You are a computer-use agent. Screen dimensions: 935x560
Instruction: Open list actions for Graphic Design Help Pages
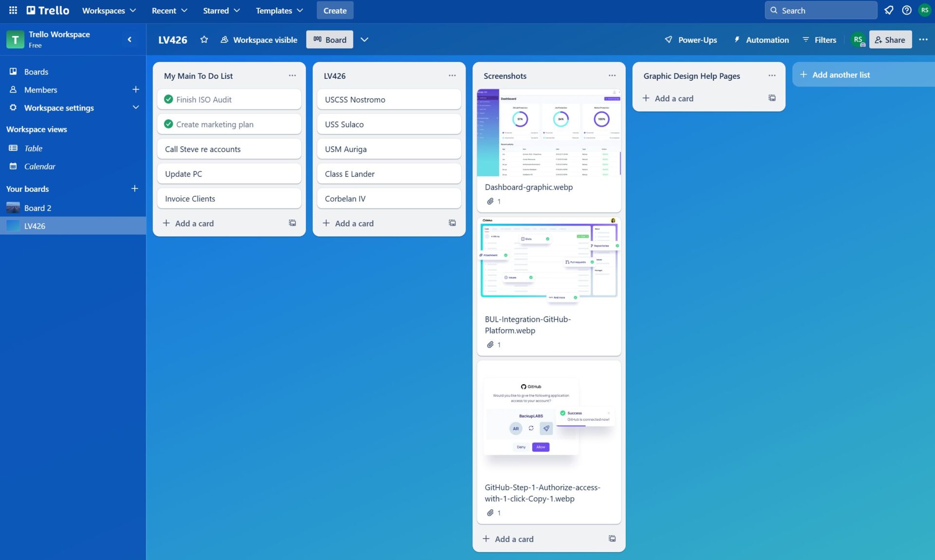pos(772,75)
